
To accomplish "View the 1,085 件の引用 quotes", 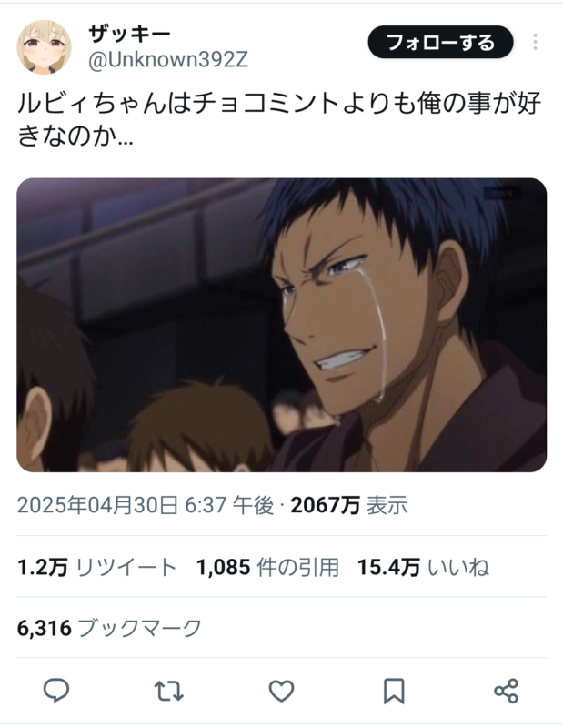I will click(267, 567).
